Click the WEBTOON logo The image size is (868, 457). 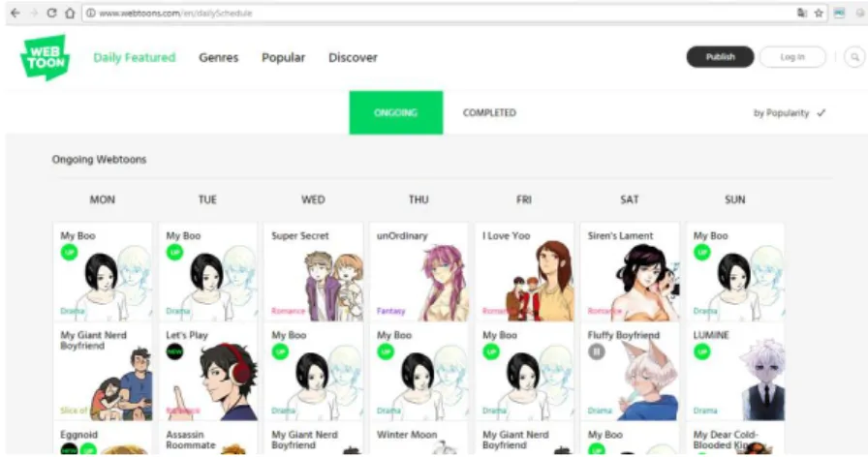(46, 57)
